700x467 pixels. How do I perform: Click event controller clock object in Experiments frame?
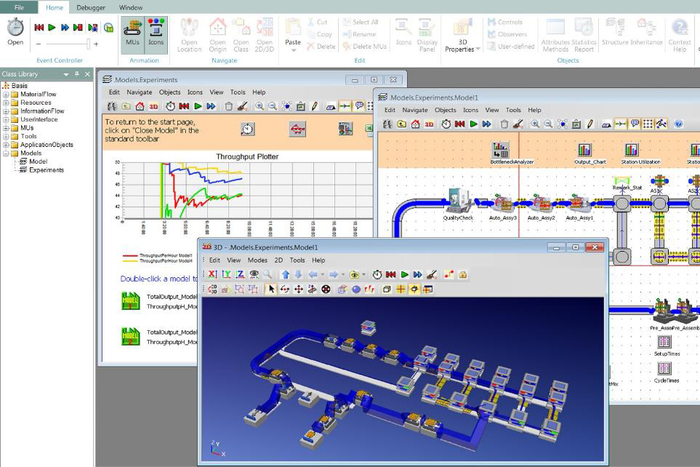click(247, 129)
